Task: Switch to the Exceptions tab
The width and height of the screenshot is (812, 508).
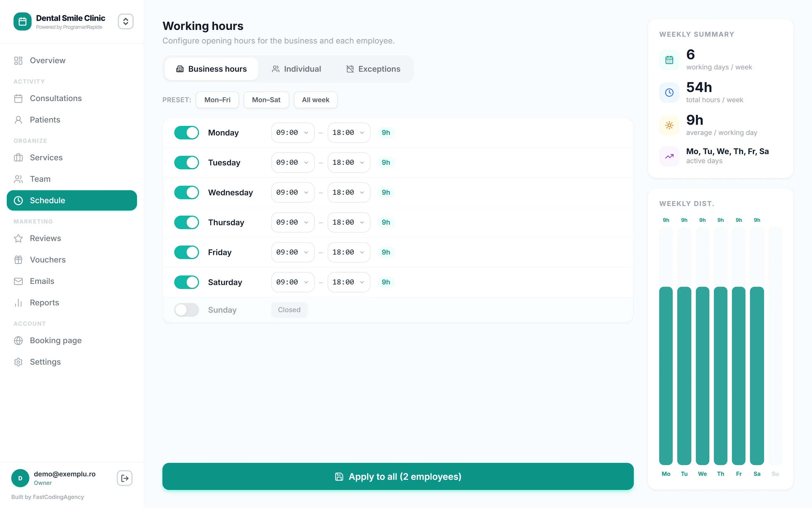Action: coord(373,69)
